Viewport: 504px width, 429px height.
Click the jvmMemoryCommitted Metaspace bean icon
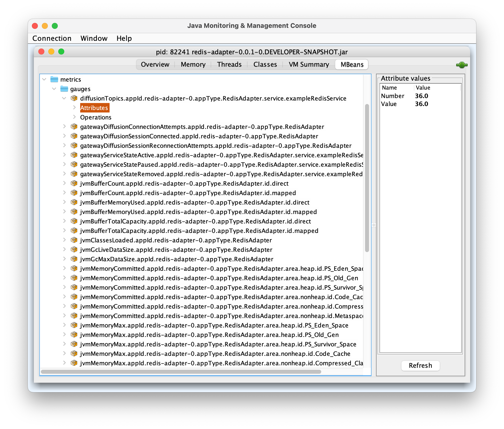[x=74, y=316]
